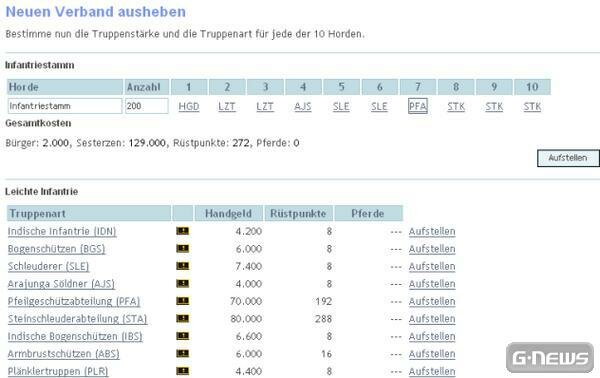Open the Plänklertruppen (PLR) link
600x378 pixels.
click(x=58, y=371)
